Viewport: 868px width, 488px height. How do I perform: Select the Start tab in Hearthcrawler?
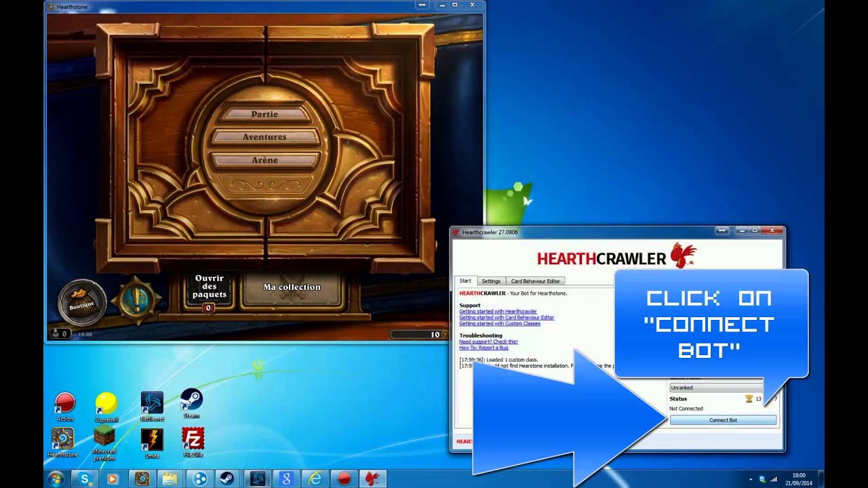point(465,281)
